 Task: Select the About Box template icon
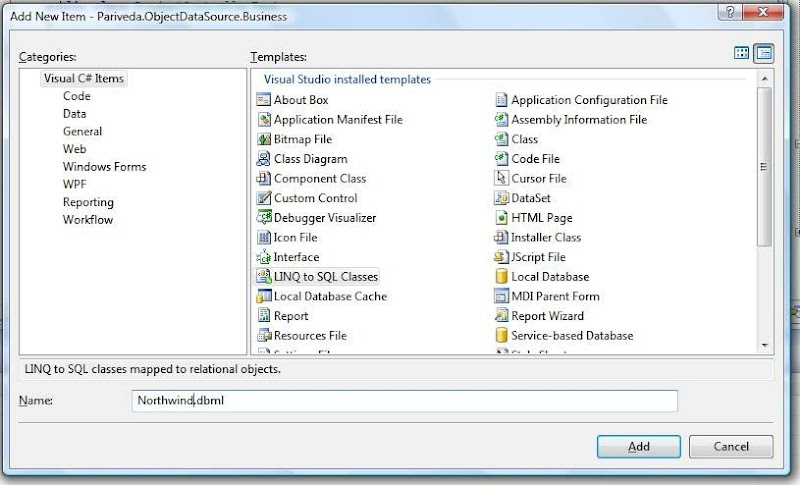[x=263, y=99]
